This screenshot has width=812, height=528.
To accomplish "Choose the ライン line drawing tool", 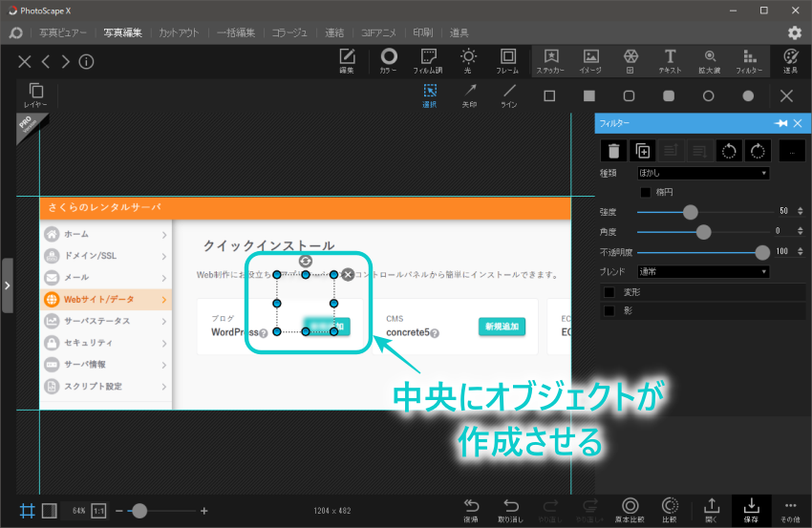I will pos(509,95).
